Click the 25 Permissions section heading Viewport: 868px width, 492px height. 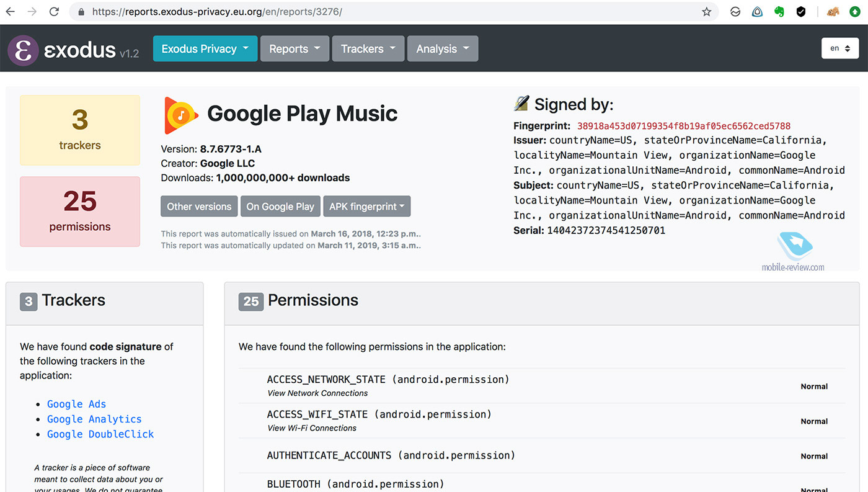(x=298, y=300)
